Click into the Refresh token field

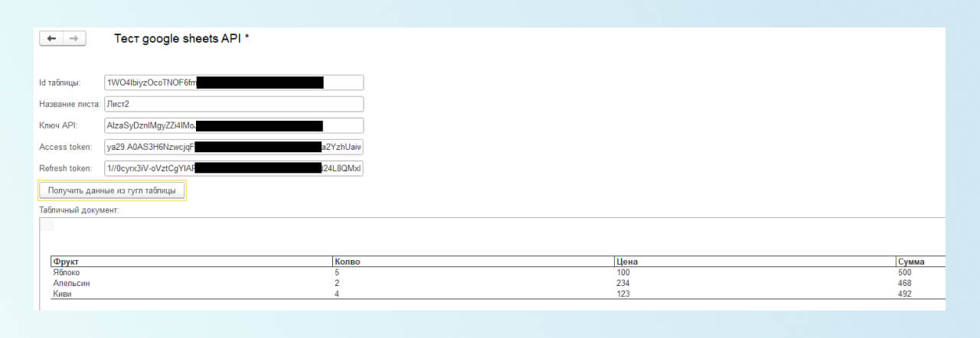234,168
